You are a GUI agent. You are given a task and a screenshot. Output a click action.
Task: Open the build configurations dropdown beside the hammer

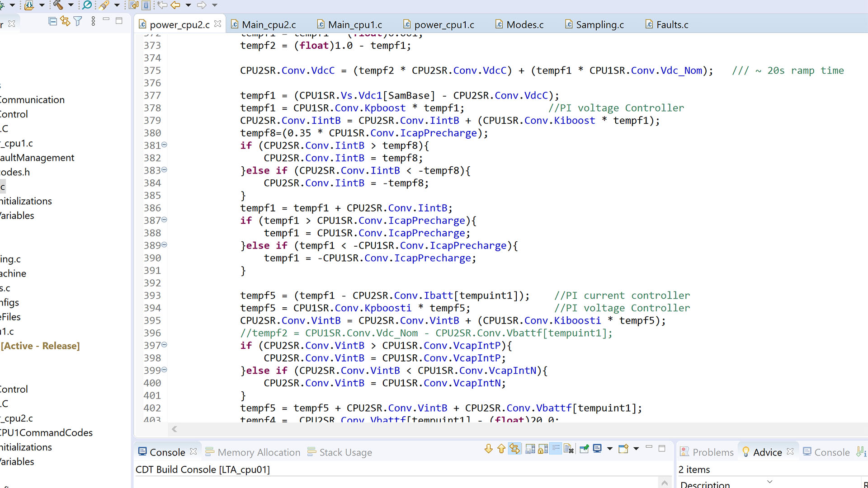(x=71, y=5)
